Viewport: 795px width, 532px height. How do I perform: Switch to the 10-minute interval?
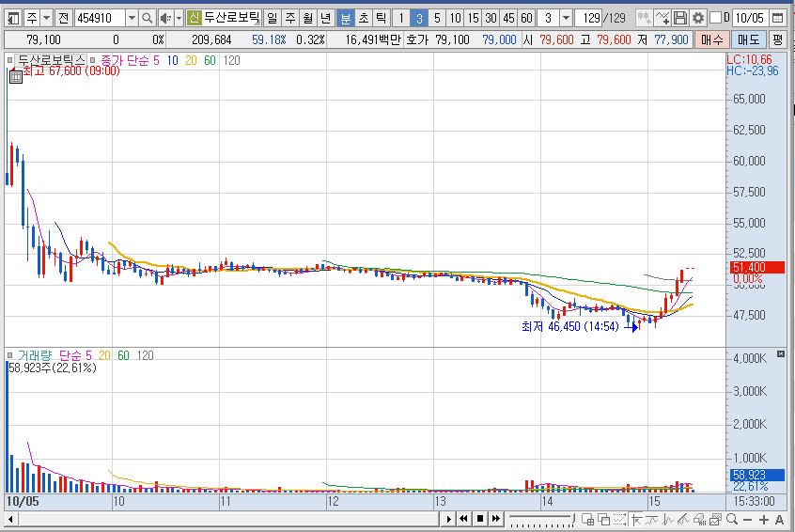[456, 19]
